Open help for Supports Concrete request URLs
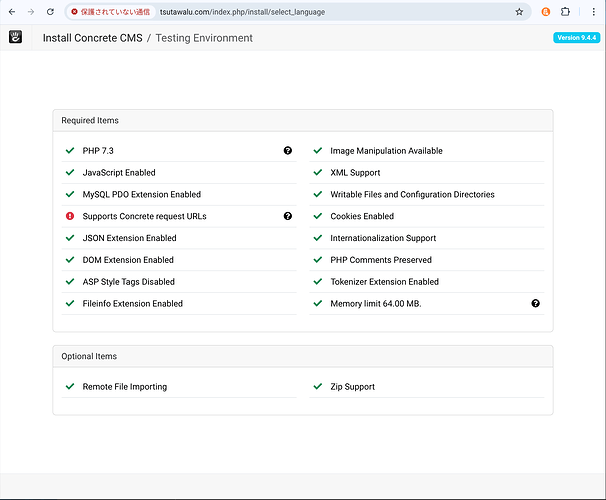Screen dimensions: 606x500 288,216
